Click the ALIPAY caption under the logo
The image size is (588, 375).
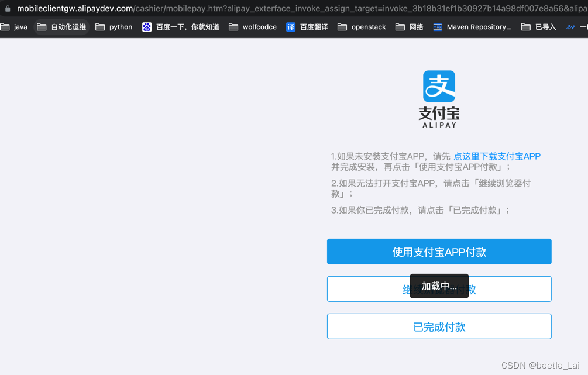(439, 125)
